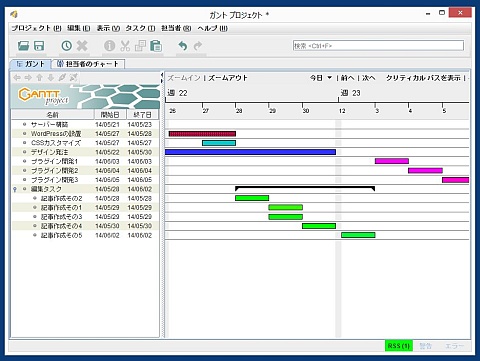Select the CSSカスタマイズ task row
This screenshot has width=480, height=361.
pyautogui.click(x=85, y=143)
